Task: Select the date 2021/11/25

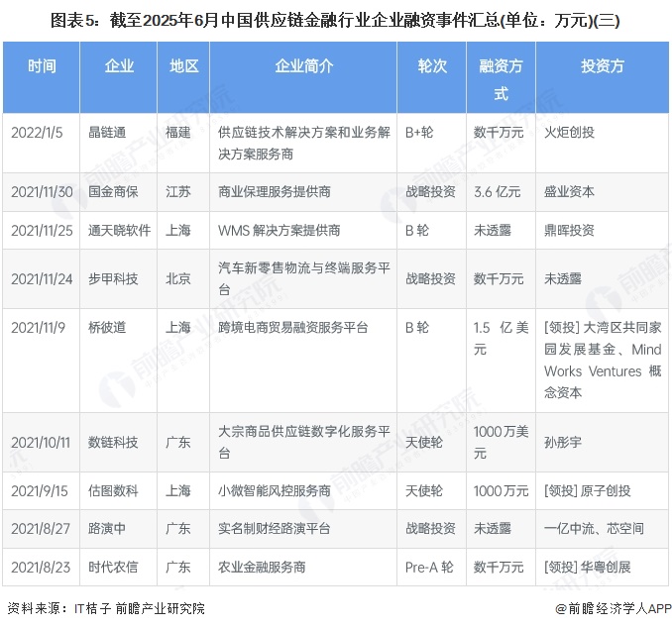Action: click(x=42, y=231)
